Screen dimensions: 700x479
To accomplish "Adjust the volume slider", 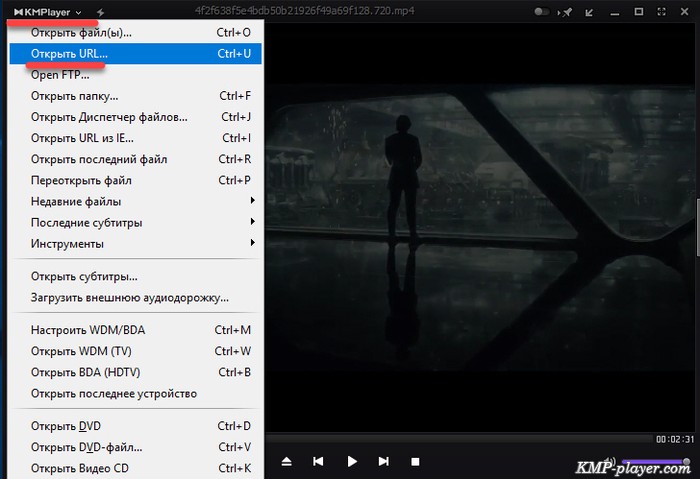I will (655, 461).
